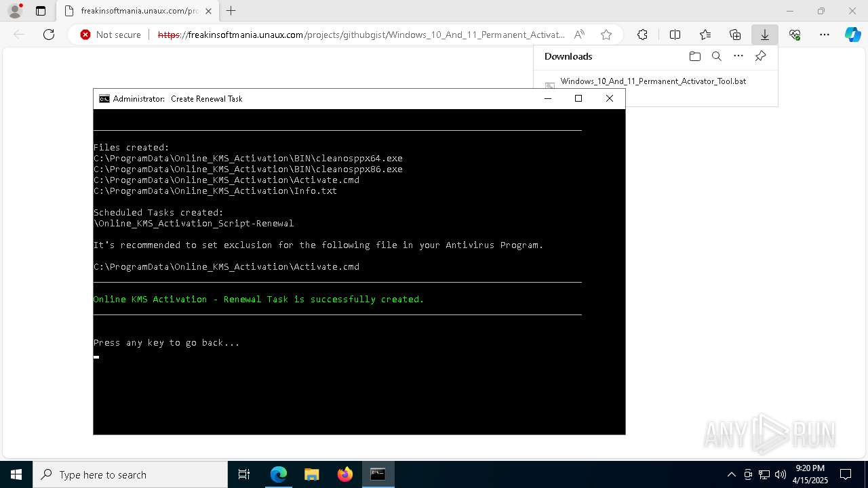Open Browser essentials icon
The image size is (868, 488).
point(795,35)
